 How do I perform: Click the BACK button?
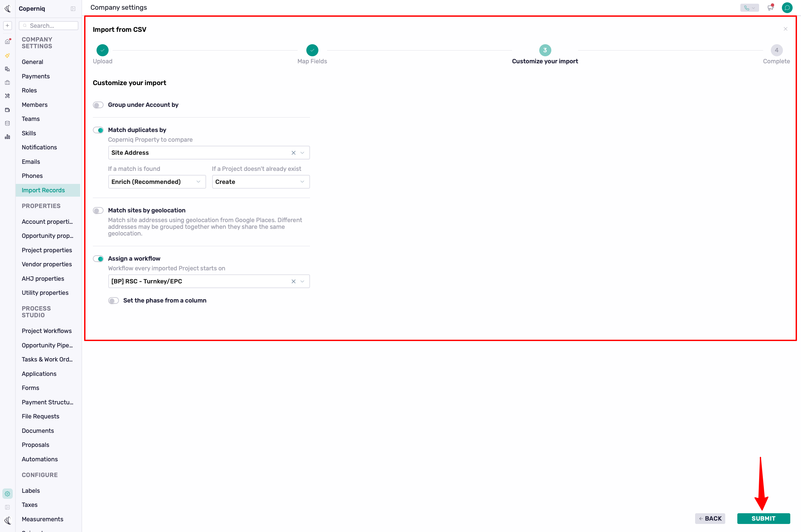pyautogui.click(x=710, y=518)
